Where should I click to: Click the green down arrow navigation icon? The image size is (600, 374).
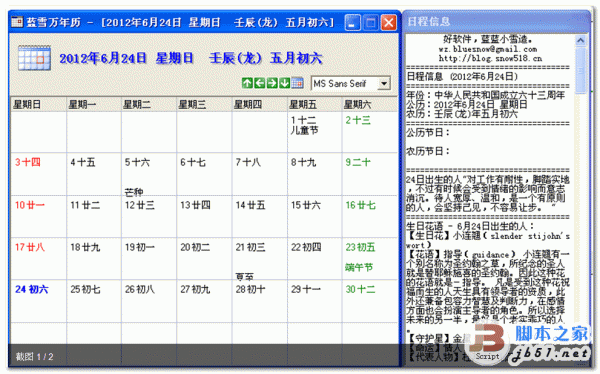pyautogui.click(x=284, y=83)
